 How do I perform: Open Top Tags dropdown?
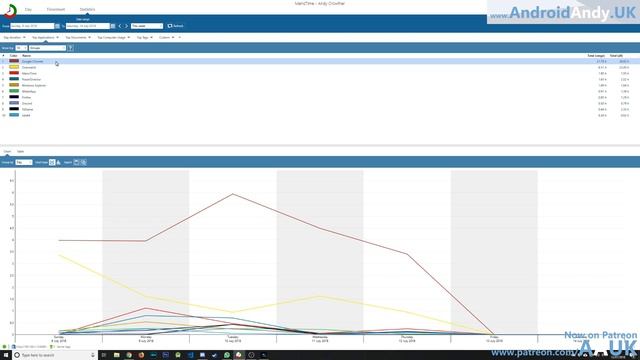tap(144, 38)
